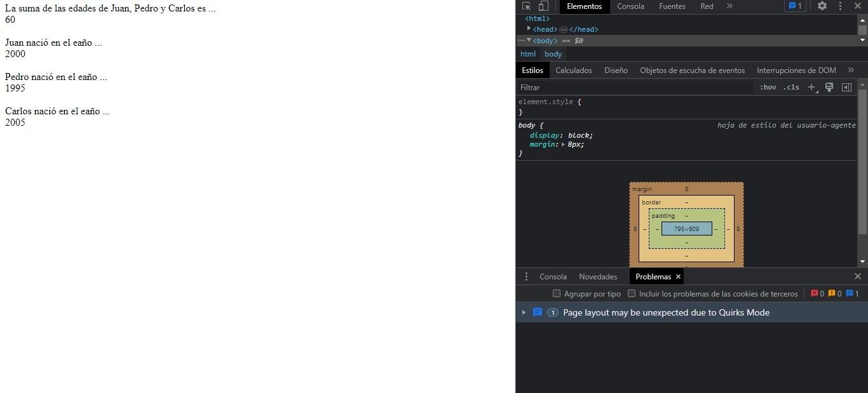Click the page text value 2000
This screenshot has width=868, height=393.
click(x=15, y=54)
